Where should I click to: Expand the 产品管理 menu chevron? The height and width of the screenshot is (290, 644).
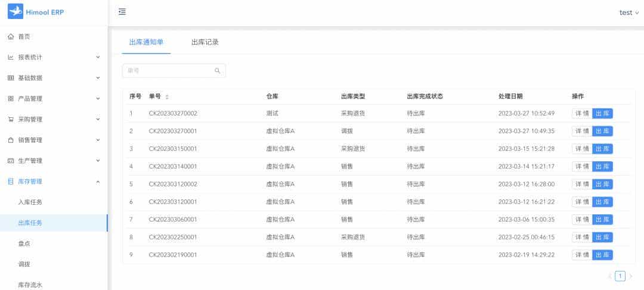(98, 98)
